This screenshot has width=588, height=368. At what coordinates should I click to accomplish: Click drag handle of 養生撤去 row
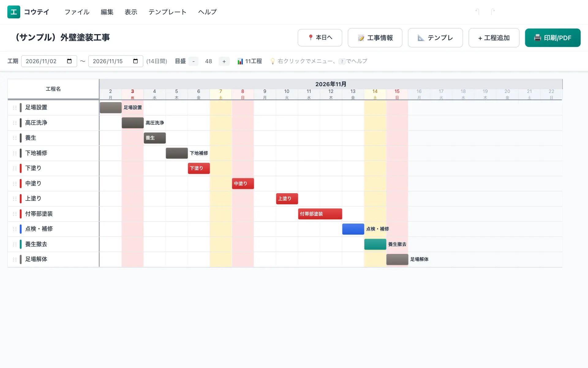15,244
